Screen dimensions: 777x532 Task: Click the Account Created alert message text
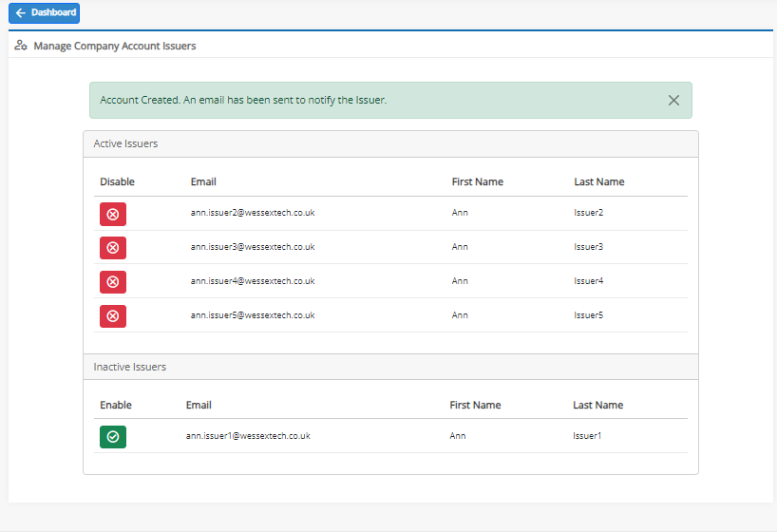pyautogui.click(x=243, y=100)
